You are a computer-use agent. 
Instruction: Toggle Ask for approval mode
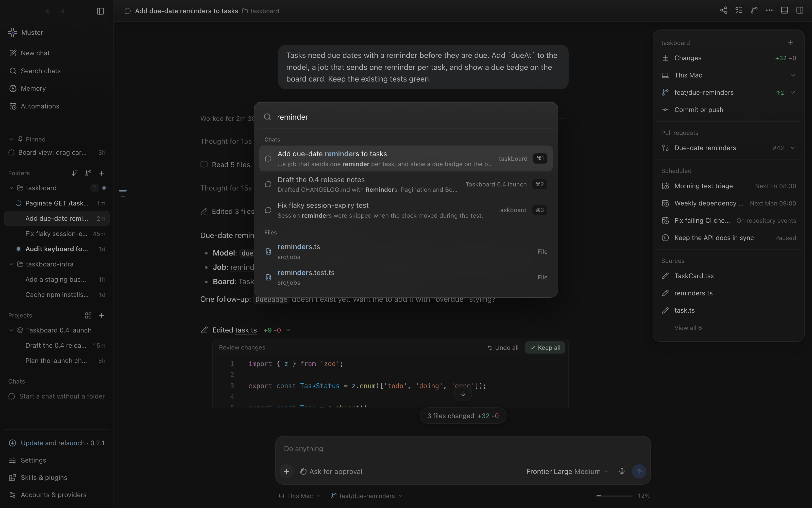331,471
